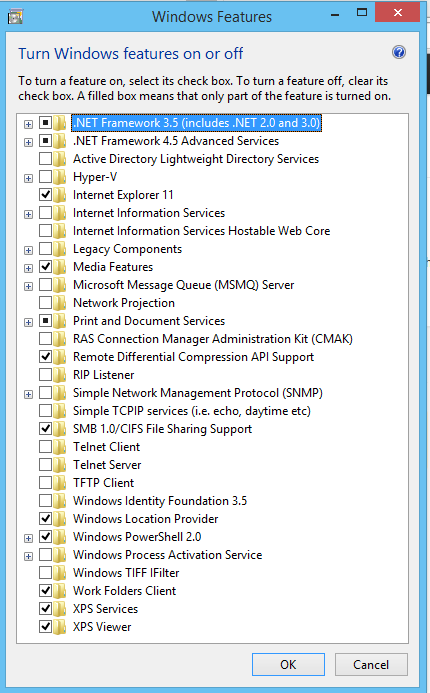This screenshot has height=693, width=430.
Task: Click folder icon beside Work Folders Client
Action: [x=60, y=591]
